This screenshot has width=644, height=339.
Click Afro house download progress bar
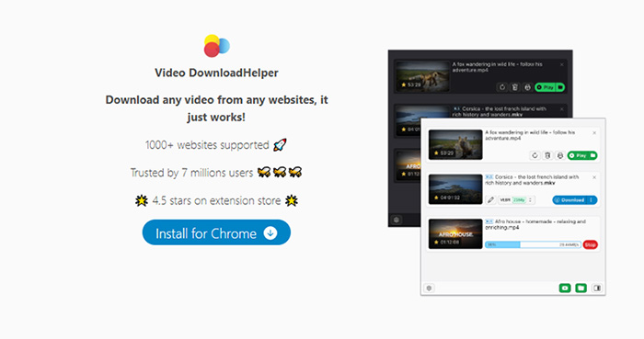[x=533, y=244]
